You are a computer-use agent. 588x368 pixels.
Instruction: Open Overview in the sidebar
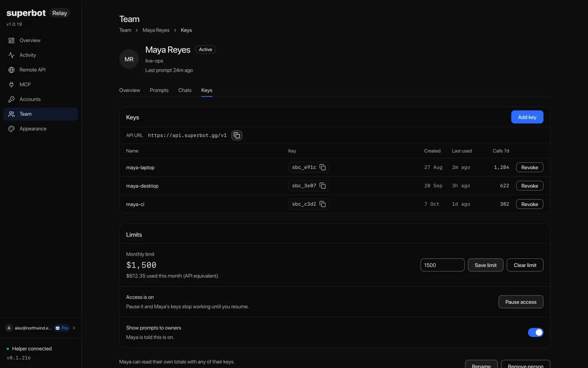tap(40, 40)
